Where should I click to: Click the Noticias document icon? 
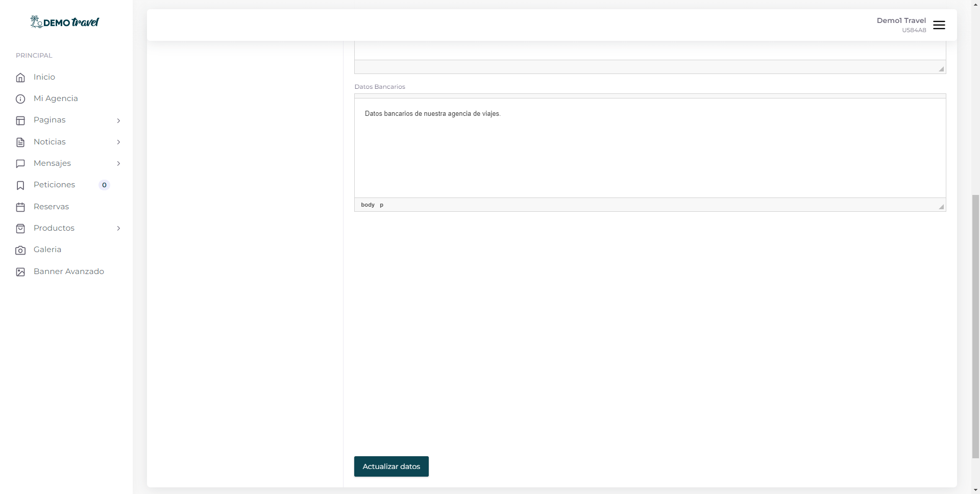click(20, 142)
